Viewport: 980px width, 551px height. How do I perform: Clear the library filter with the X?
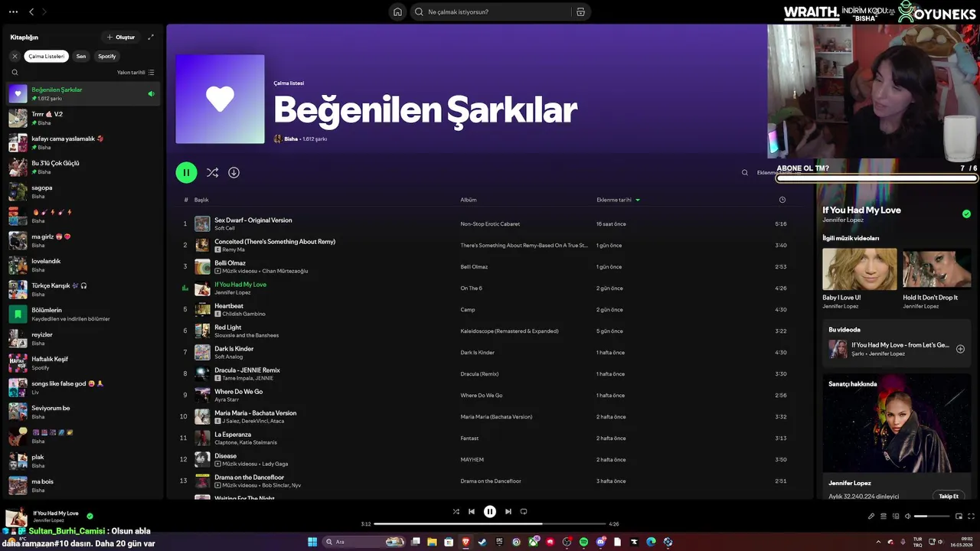click(x=15, y=56)
